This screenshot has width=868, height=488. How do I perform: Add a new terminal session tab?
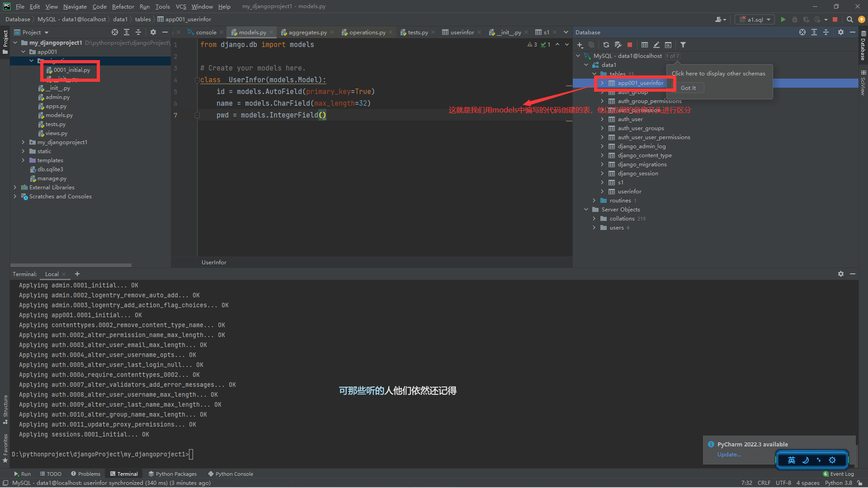click(77, 274)
